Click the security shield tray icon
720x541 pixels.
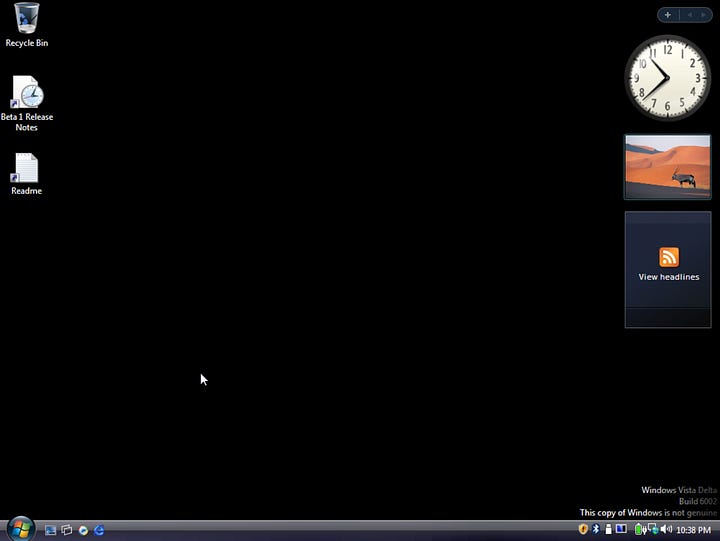click(583, 529)
